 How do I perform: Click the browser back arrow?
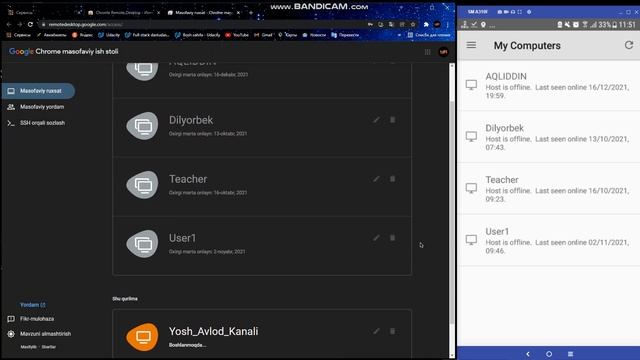pos(9,24)
